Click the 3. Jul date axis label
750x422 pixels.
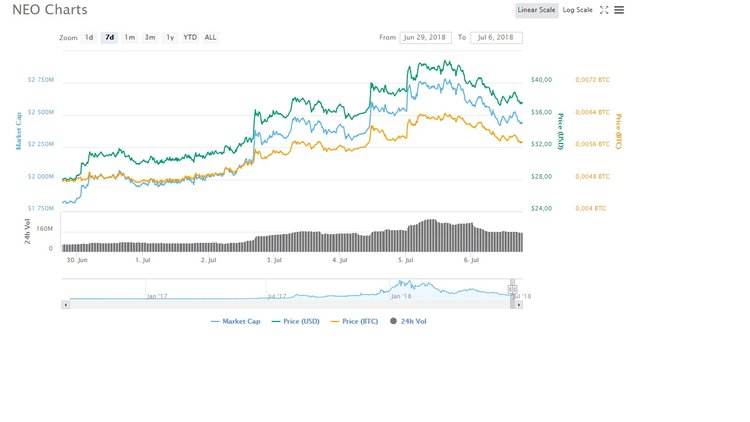[x=274, y=260]
